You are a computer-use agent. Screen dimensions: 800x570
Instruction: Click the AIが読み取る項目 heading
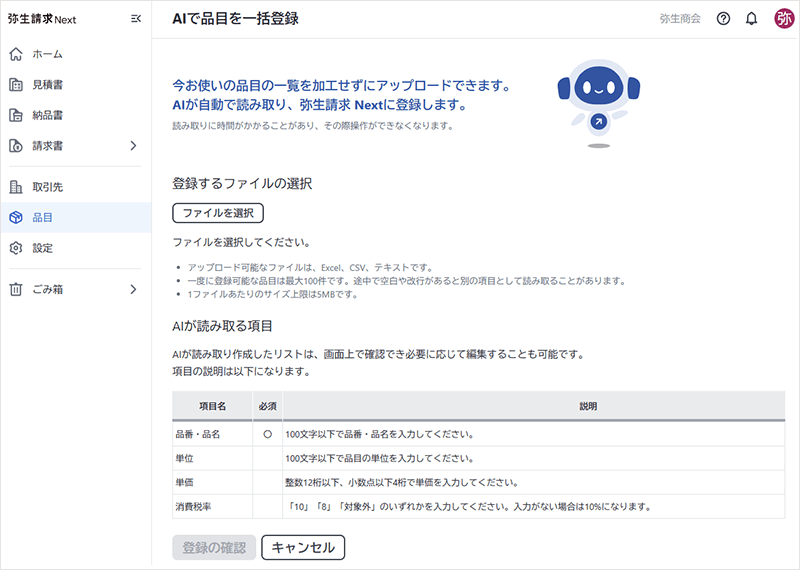tap(222, 326)
